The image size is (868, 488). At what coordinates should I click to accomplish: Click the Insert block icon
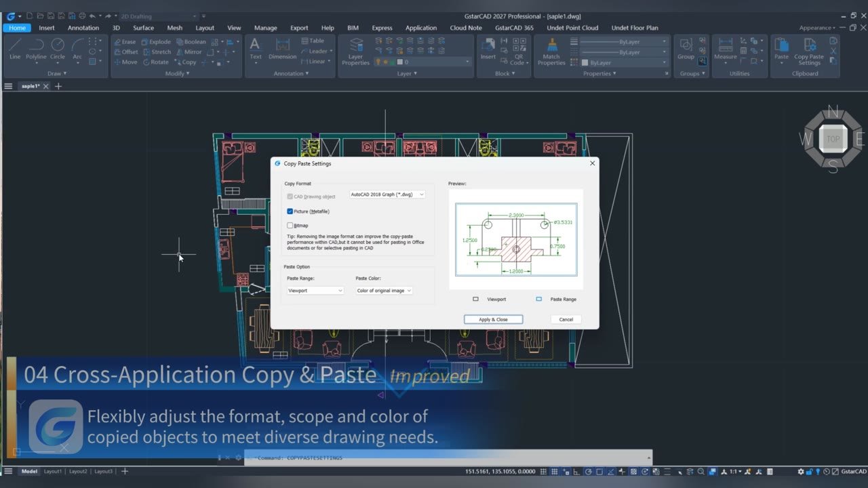click(488, 49)
